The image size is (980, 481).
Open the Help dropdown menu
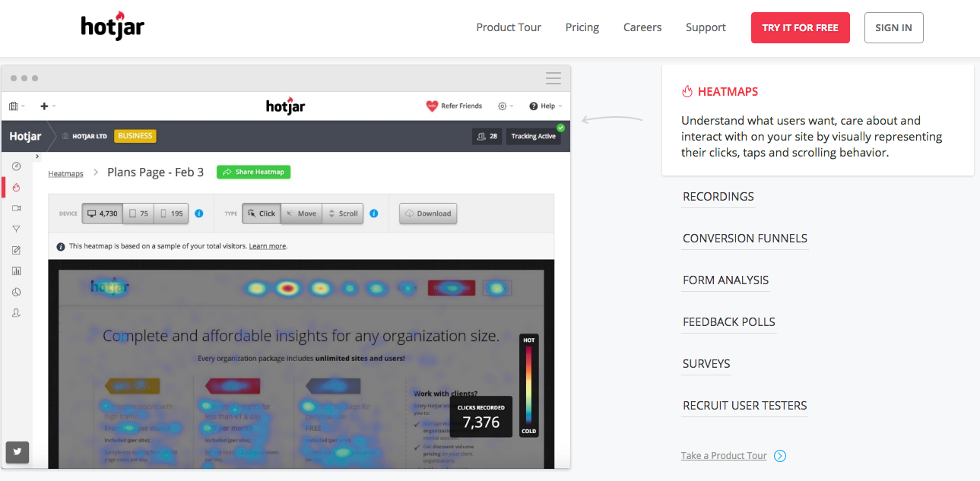click(x=547, y=106)
